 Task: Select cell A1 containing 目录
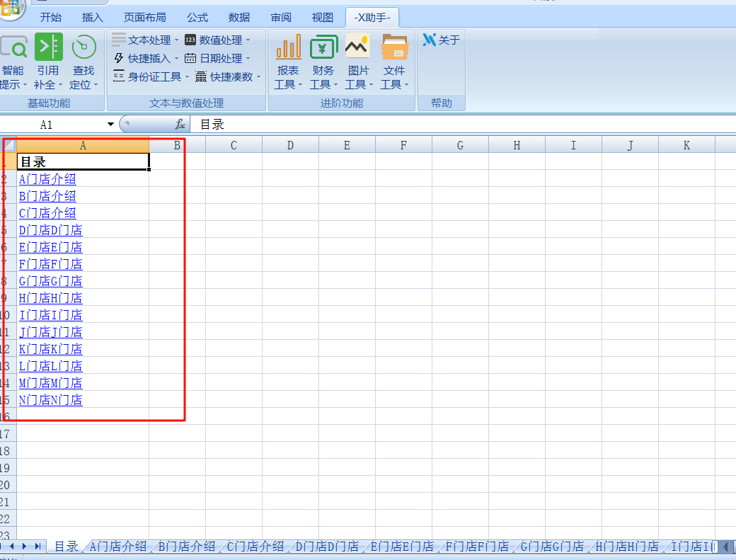pyautogui.click(x=83, y=161)
